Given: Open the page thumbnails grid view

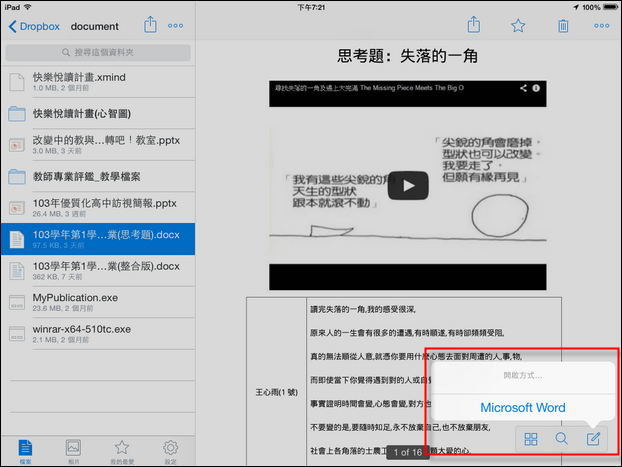Looking at the screenshot, I should point(531,439).
